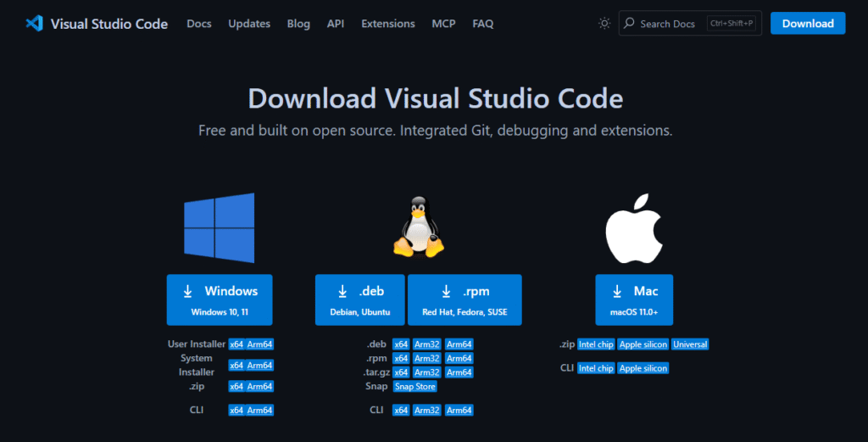The height and width of the screenshot is (442, 868).
Task: Click download arrow icon on .rpm button
Action: [x=446, y=291]
